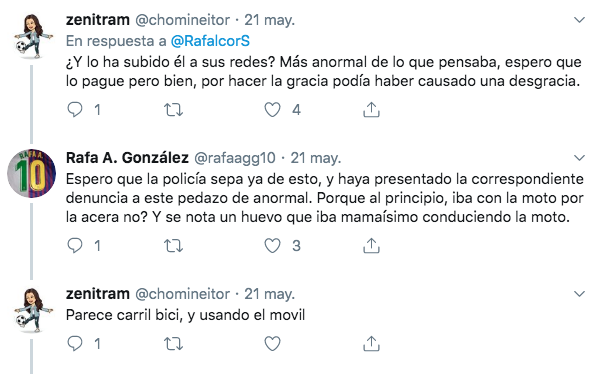This screenshot has height=374, width=595.
Task: Reply to zenitram's first tweet
Action: point(75,110)
